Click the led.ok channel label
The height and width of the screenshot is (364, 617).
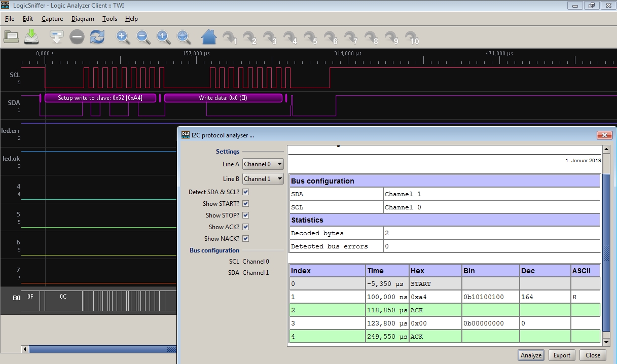(12, 159)
